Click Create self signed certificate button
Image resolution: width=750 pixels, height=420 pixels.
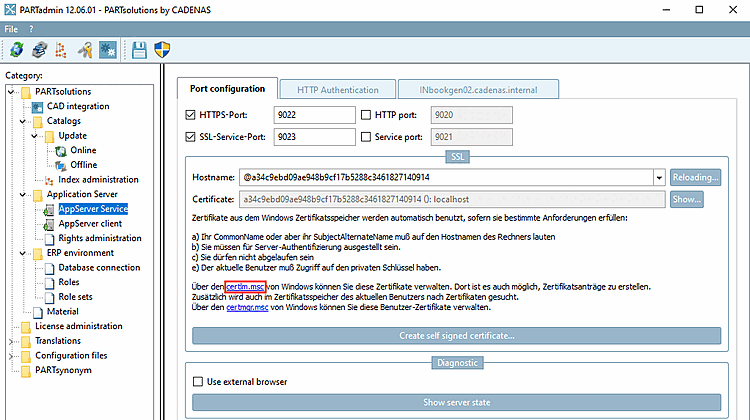pyautogui.click(x=456, y=336)
